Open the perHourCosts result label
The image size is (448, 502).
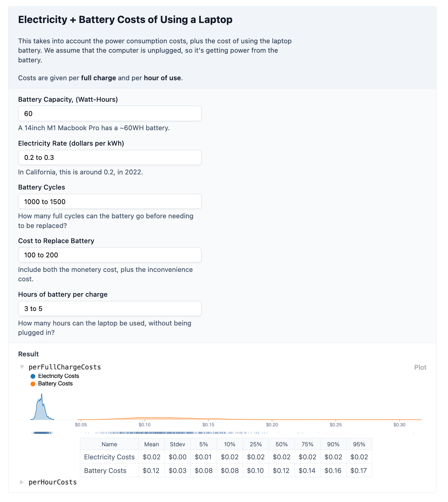pyautogui.click(x=53, y=482)
